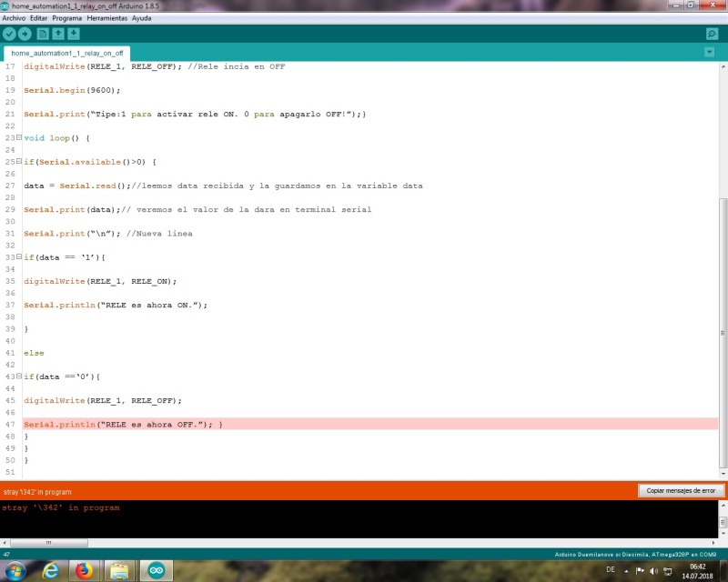Click the Action Center flag tray icon

click(x=641, y=571)
